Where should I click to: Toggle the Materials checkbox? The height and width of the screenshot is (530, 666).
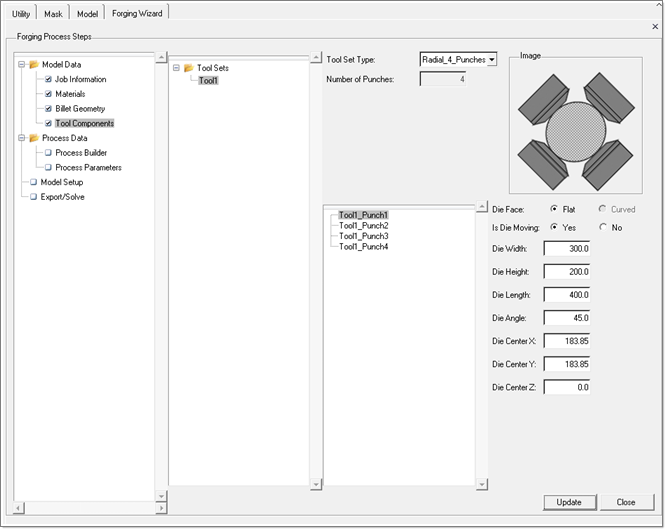point(48,94)
